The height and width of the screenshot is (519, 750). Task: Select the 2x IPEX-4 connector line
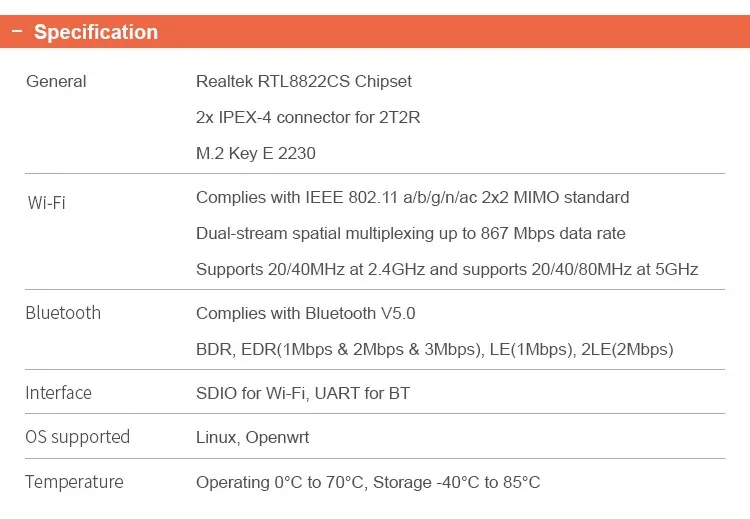pos(308,117)
